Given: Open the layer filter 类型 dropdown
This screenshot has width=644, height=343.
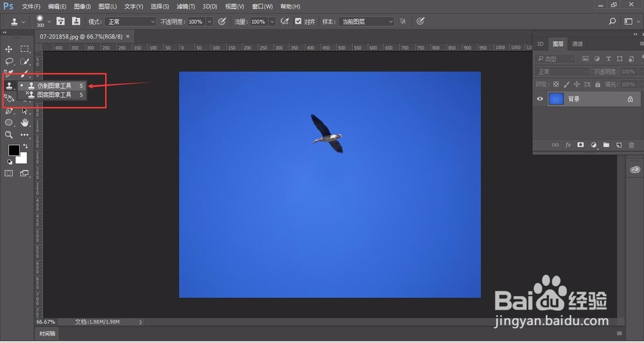Looking at the screenshot, I should [x=556, y=59].
